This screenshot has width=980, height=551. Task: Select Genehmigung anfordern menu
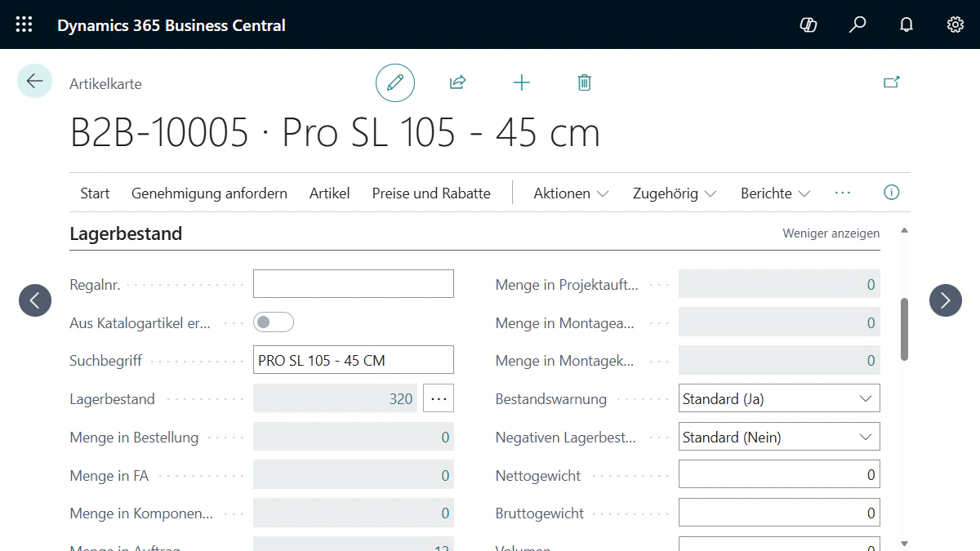(x=209, y=193)
